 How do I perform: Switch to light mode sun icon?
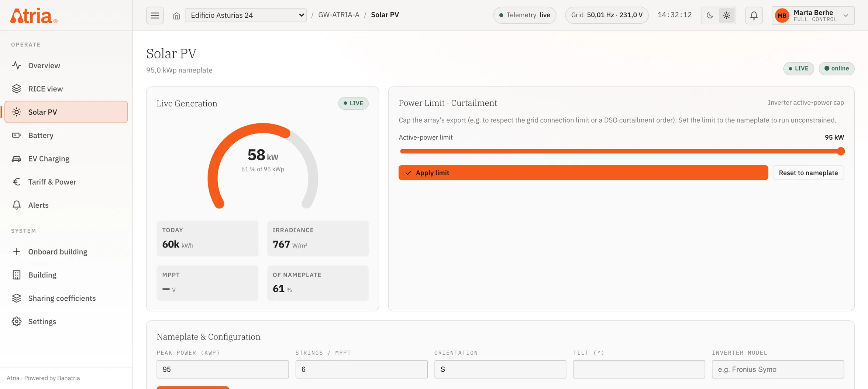coord(726,15)
